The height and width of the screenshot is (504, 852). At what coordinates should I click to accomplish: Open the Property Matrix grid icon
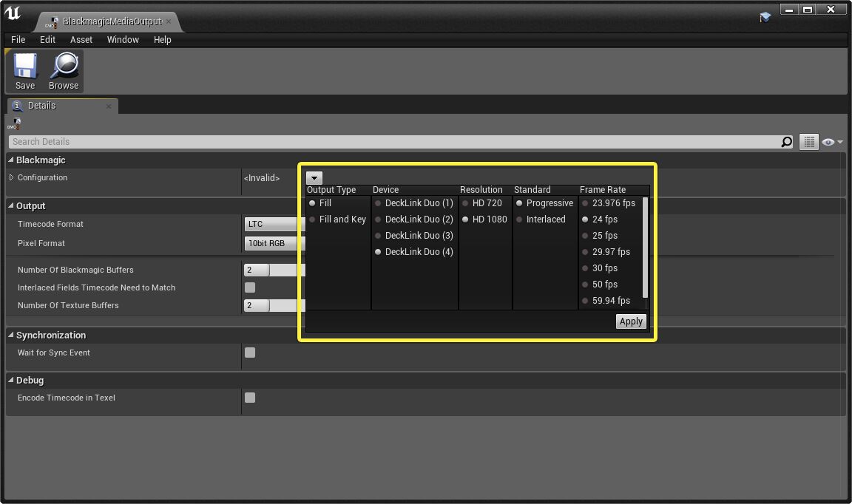point(808,141)
